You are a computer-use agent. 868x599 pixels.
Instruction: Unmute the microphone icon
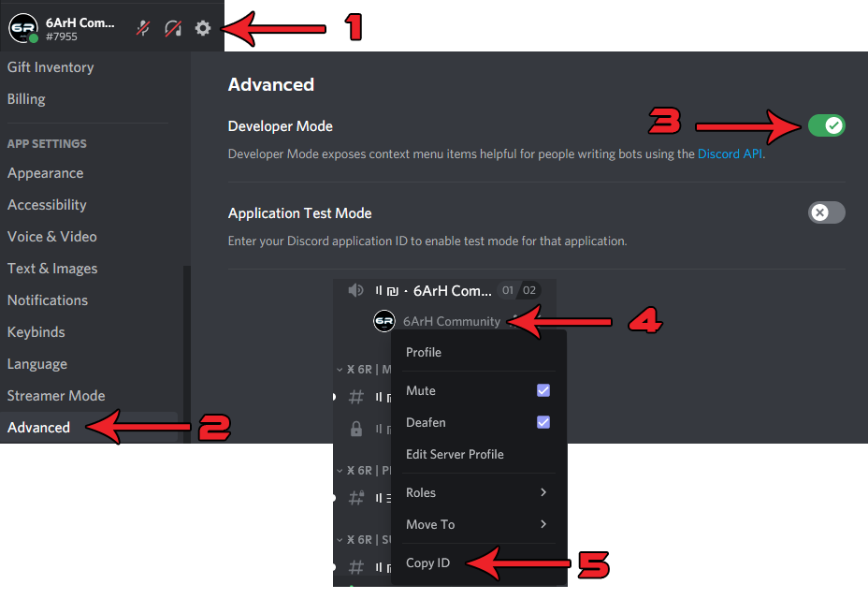[x=143, y=28]
